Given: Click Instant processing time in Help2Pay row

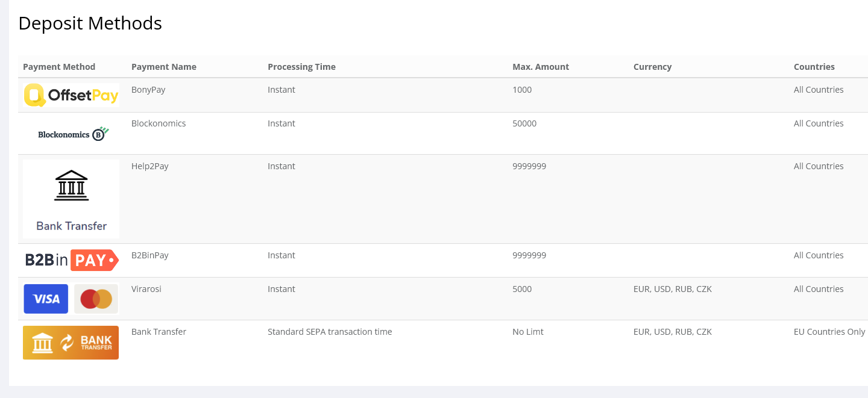Looking at the screenshot, I should [281, 166].
